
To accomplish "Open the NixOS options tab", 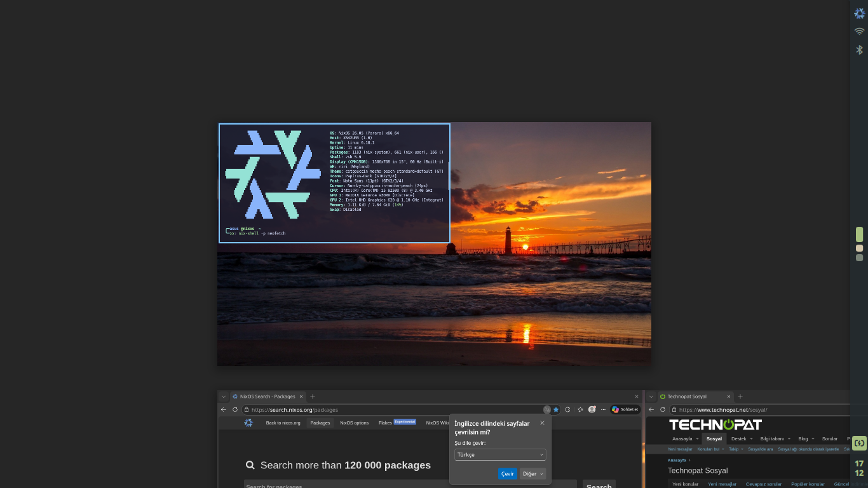I will click(x=354, y=423).
